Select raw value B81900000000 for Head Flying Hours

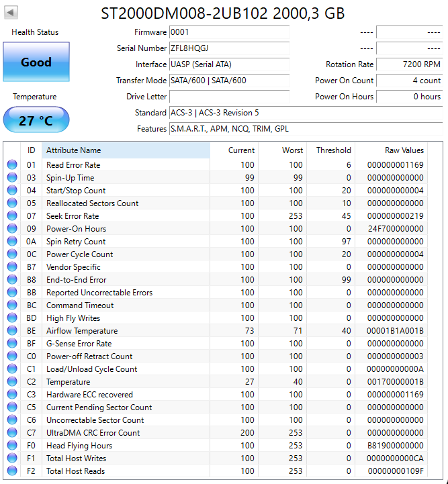point(395,446)
